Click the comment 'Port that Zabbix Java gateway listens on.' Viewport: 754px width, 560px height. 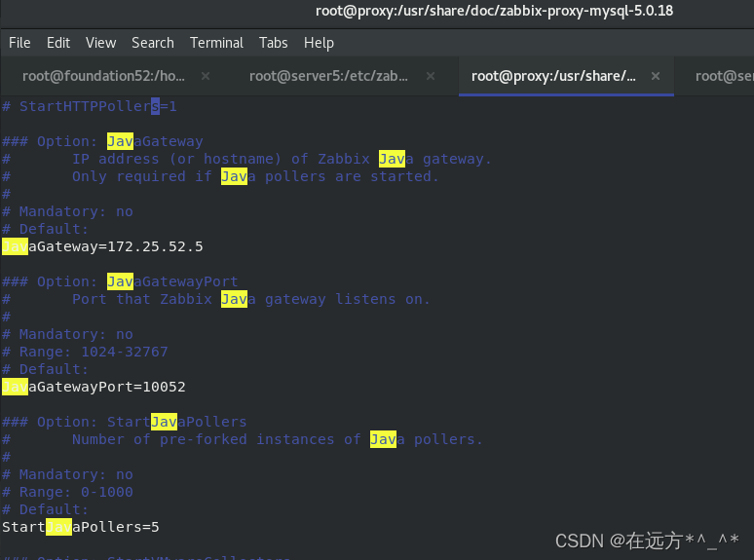(x=251, y=299)
